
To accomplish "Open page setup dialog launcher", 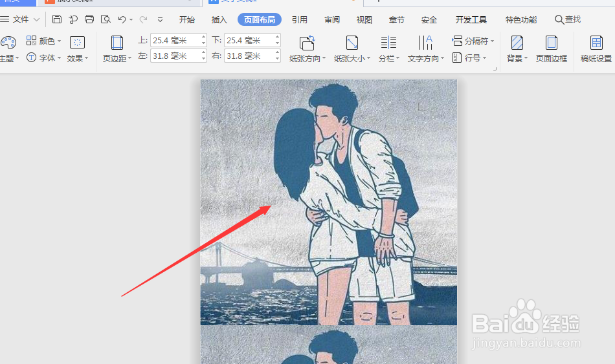I will tap(495, 69).
